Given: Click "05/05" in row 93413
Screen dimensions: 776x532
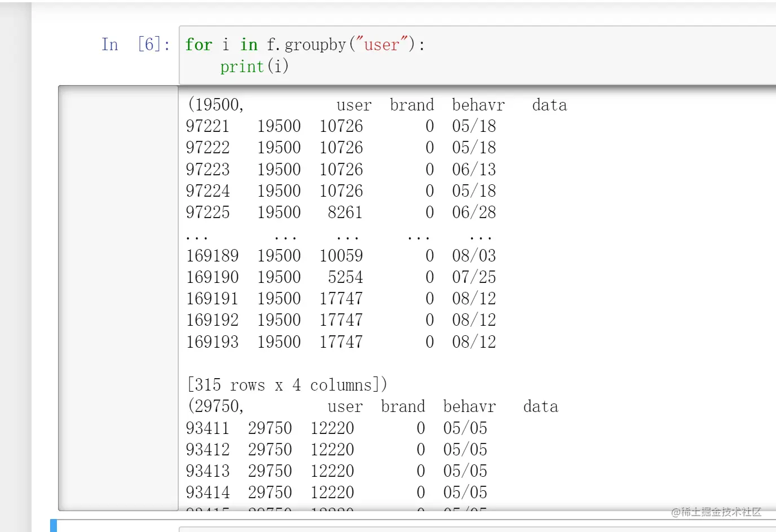Looking at the screenshot, I should click(x=465, y=471).
